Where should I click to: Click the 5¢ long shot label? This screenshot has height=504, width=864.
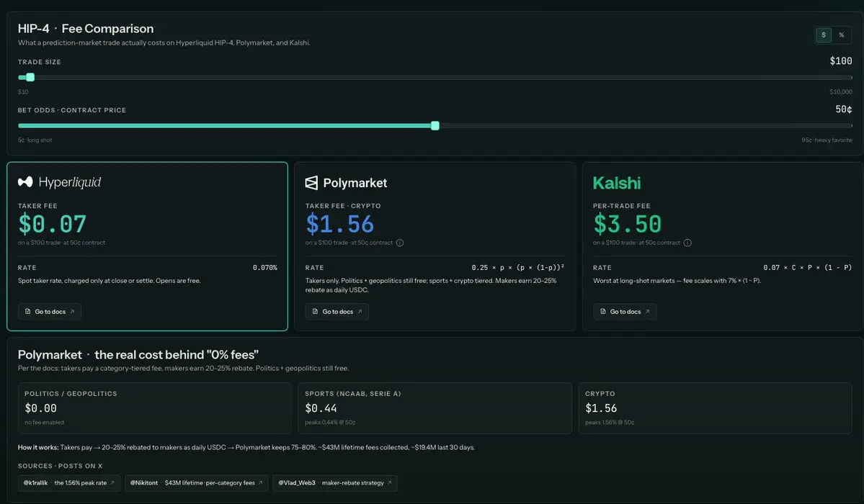tap(35, 140)
